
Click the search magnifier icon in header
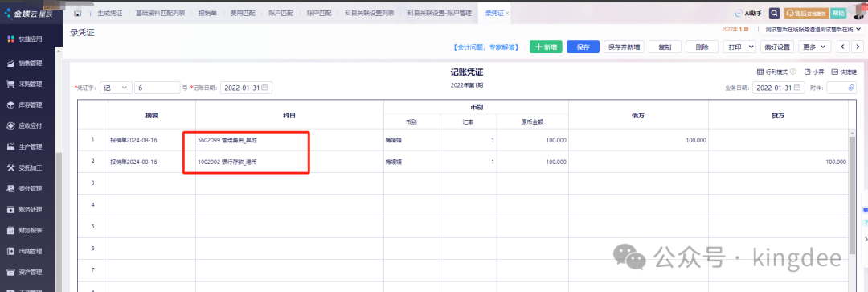click(x=775, y=13)
